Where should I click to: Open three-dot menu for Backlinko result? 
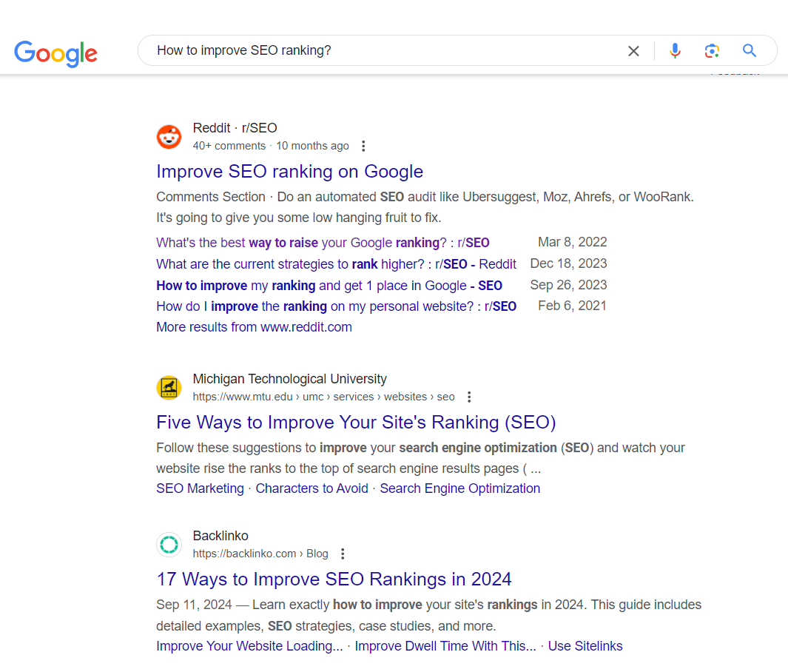point(342,554)
